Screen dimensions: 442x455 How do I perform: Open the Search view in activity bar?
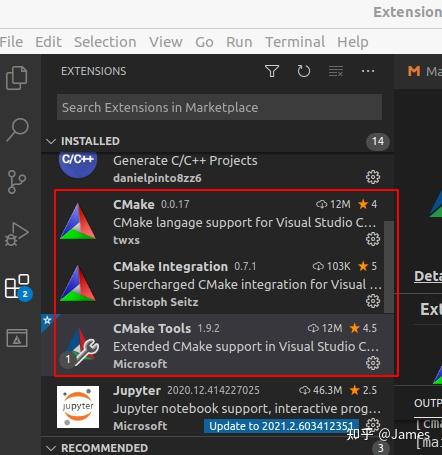17,130
